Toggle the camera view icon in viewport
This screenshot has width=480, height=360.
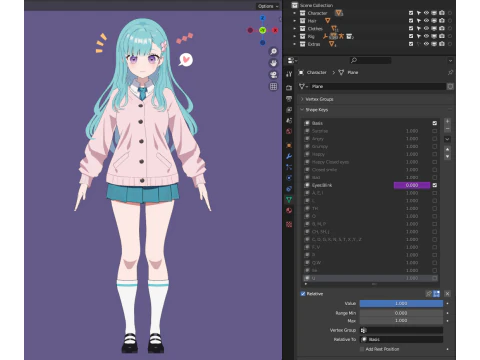click(x=273, y=75)
